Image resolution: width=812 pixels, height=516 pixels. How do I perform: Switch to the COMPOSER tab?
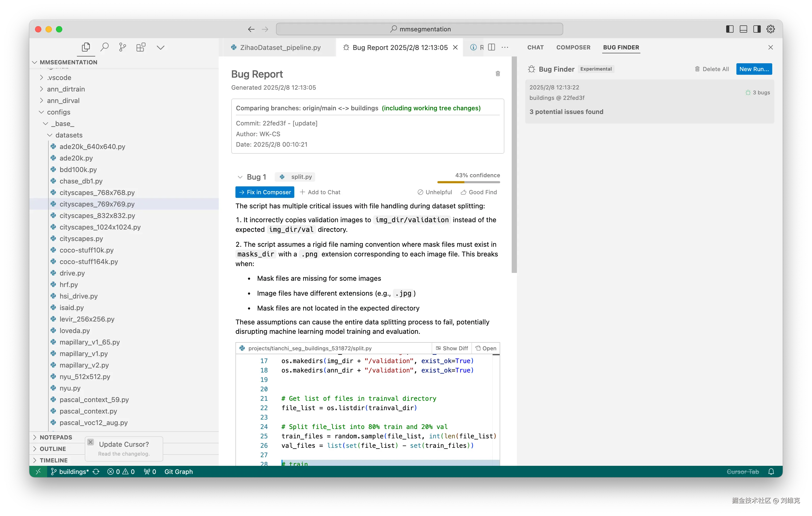(573, 47)
